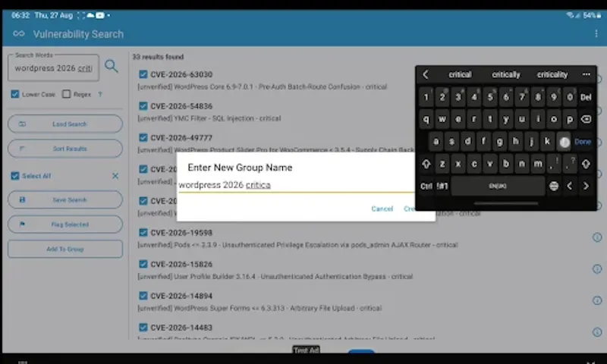Viewport: 607px width, 364px height.
Task: Move cursor left with keyboard arrow
Action: coord(570,186)
